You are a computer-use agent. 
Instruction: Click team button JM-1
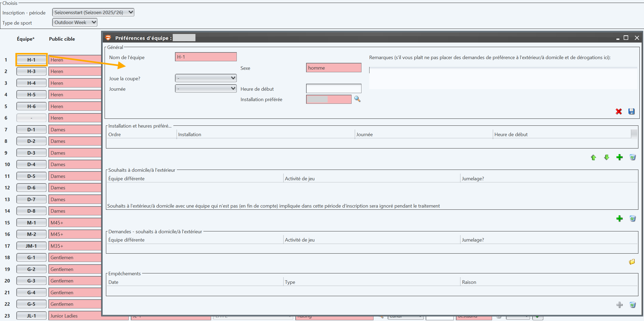[31, 246]
